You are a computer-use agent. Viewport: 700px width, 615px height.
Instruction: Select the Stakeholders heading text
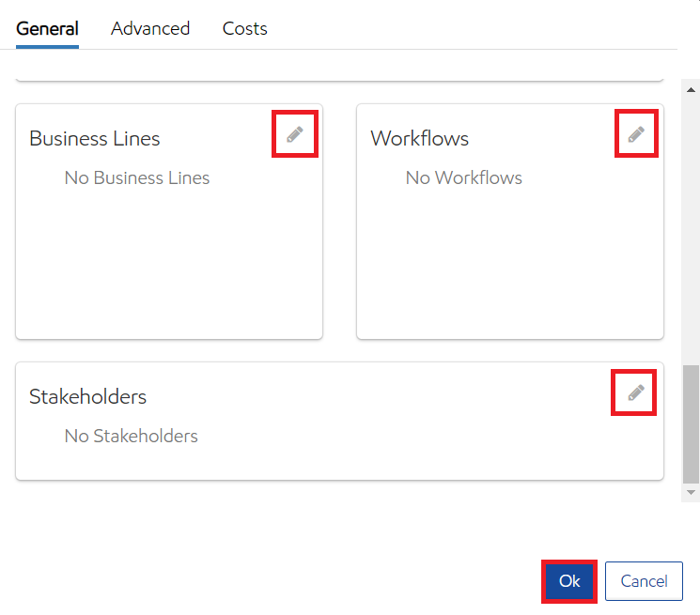(88, 396)
